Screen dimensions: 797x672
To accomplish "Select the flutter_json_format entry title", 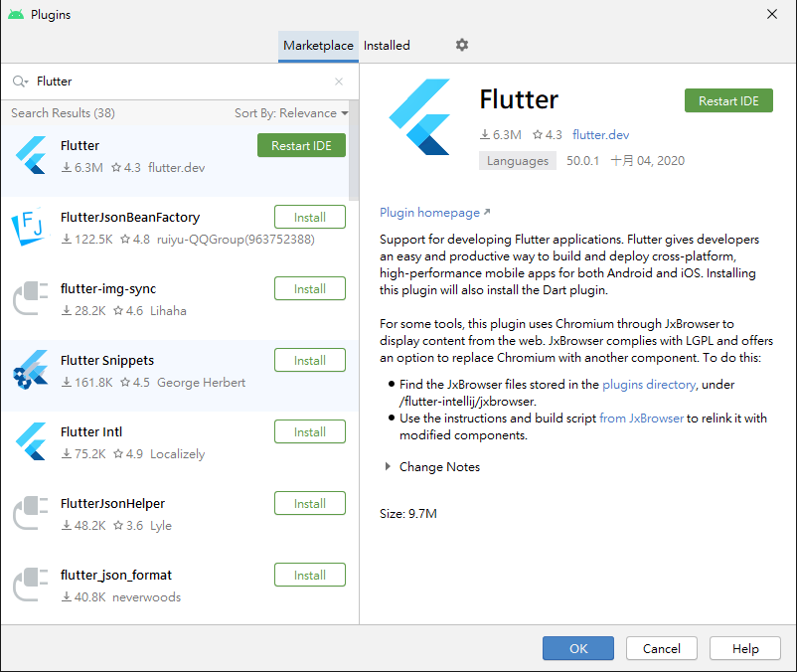I will pos(116,575).
